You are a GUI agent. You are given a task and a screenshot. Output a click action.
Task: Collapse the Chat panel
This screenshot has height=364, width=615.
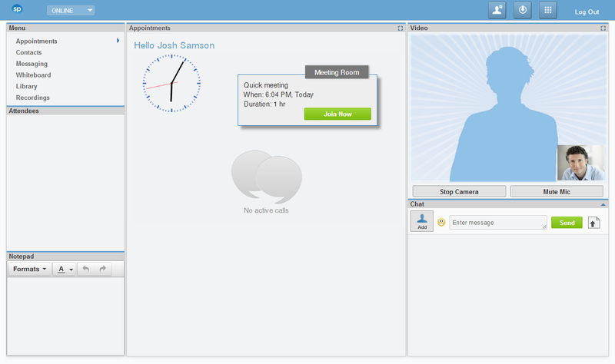tap(603, 204)
